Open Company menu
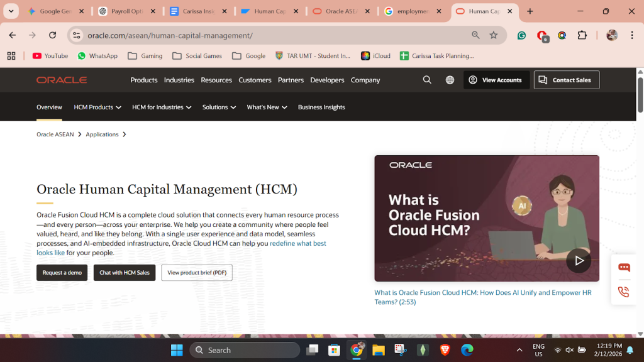 click(365, 80)
